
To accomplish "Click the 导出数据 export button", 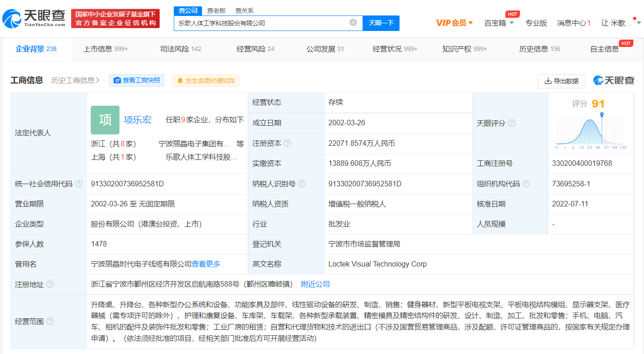I will (561, 81).
